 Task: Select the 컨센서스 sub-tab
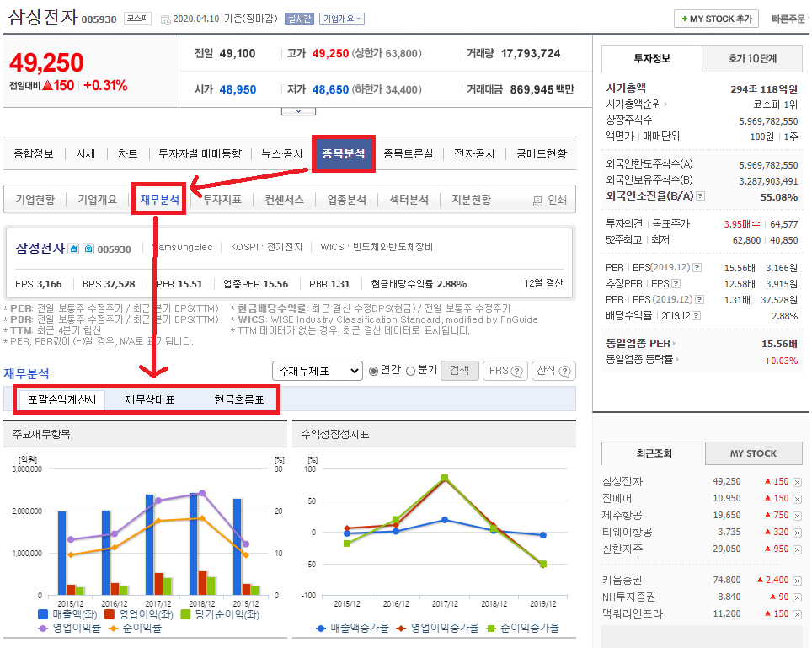coord(285,200)
